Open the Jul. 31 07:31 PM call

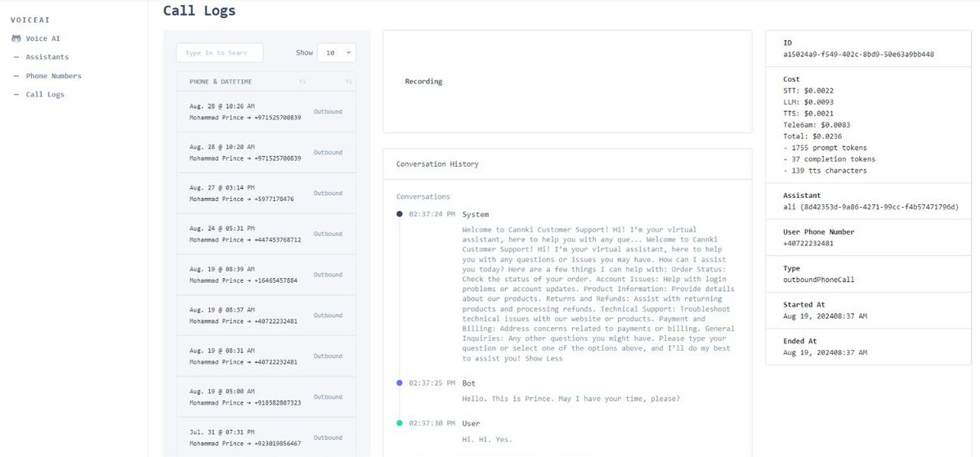point(245,438)
